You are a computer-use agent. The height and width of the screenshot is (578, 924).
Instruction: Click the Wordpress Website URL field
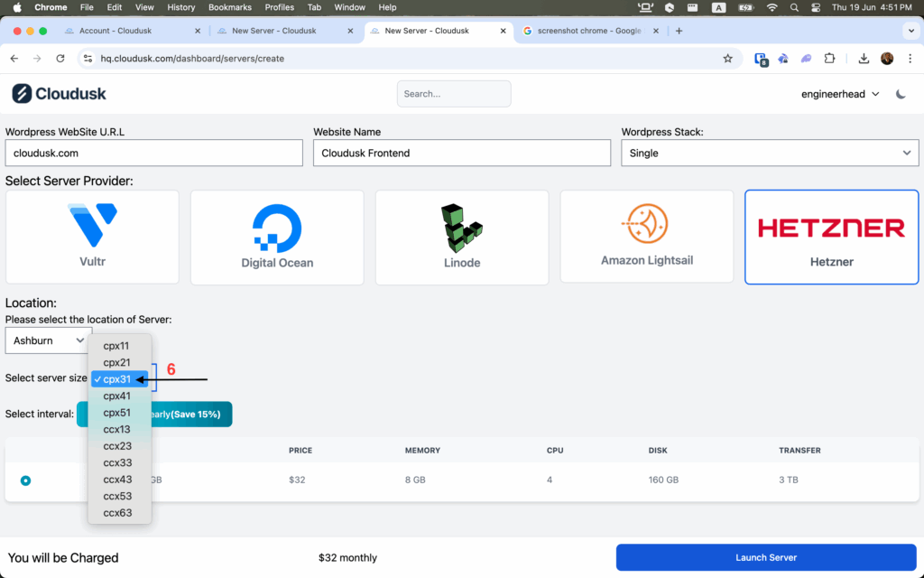tap(153, 153)
